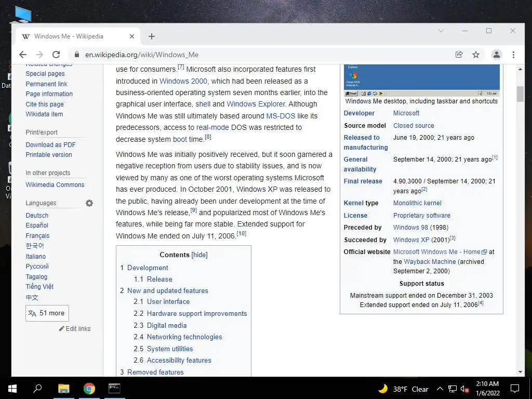Screen dimensions: 532x399
Task: Open the Windows Me desktop screenshot thumbnail
Action: pyautogui.click(x=422, y=81)
